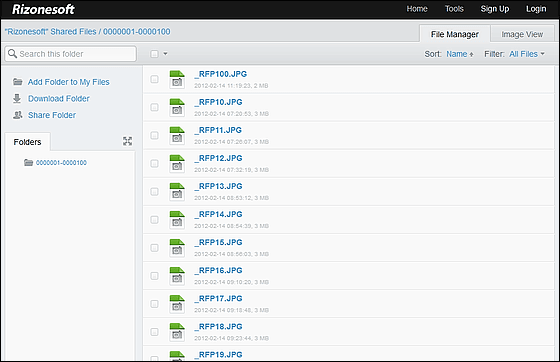Click the Add Folder to My Files link

coord(69,82)
